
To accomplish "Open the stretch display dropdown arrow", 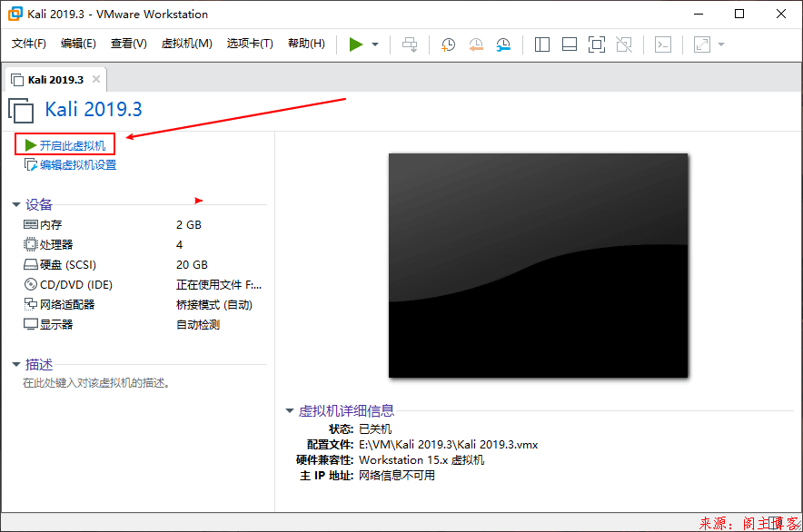I will [x=721, y=44].
